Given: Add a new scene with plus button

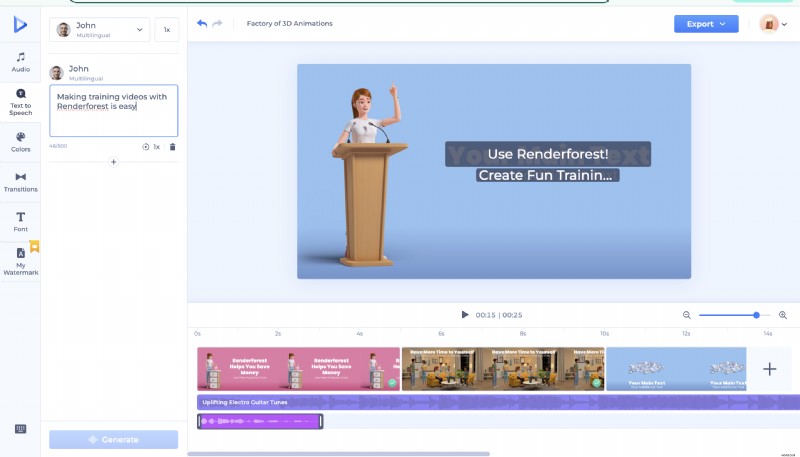Looking at the screenshot, I should pos(769,369).
